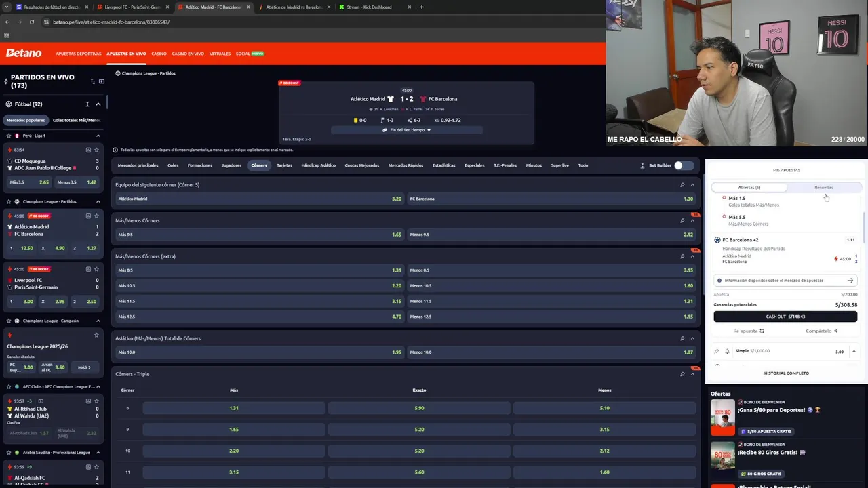Collapse the Córners - Triple market

692,374
